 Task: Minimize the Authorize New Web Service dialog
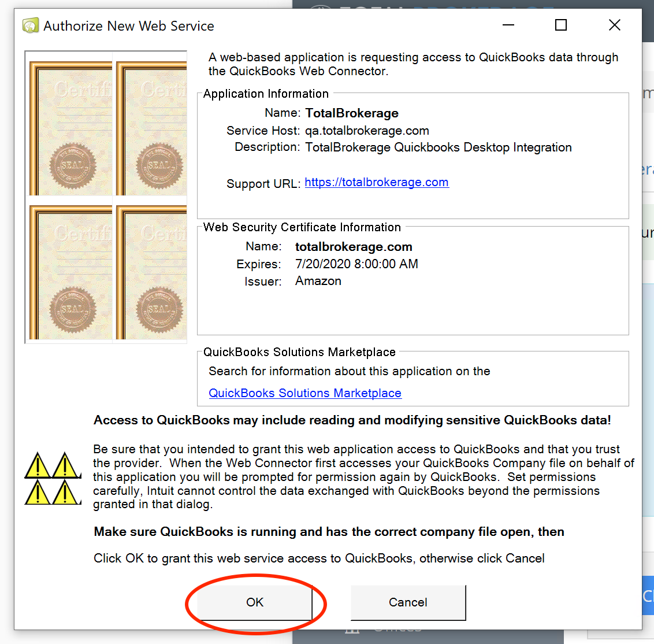coord(508,25)
